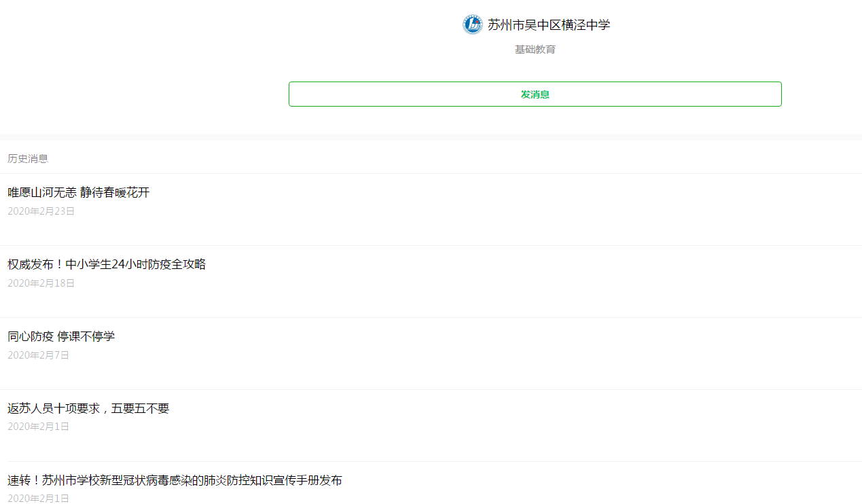Click the date 2020年2月18日

coord(41,283)
